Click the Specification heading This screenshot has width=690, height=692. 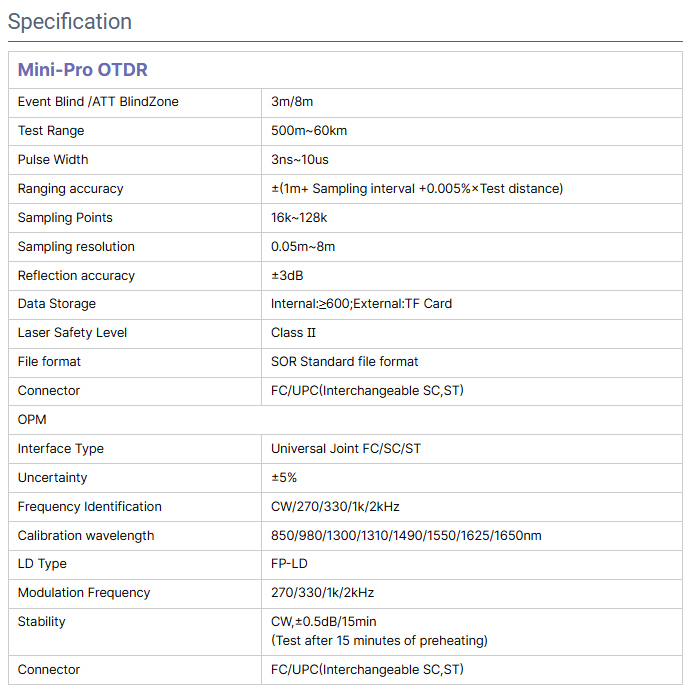click(x=70, y=21)
